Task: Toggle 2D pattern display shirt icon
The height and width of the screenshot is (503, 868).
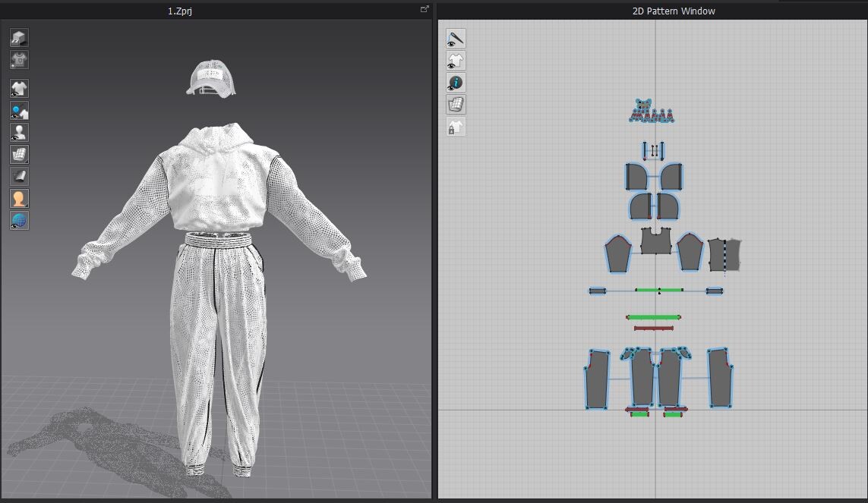Action: click(x=456, y=60)
